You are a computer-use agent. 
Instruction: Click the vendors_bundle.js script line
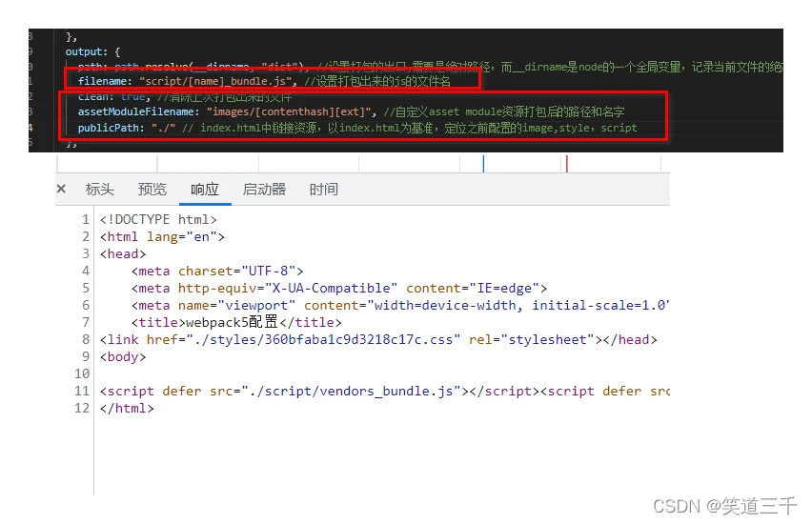[385, 391]
